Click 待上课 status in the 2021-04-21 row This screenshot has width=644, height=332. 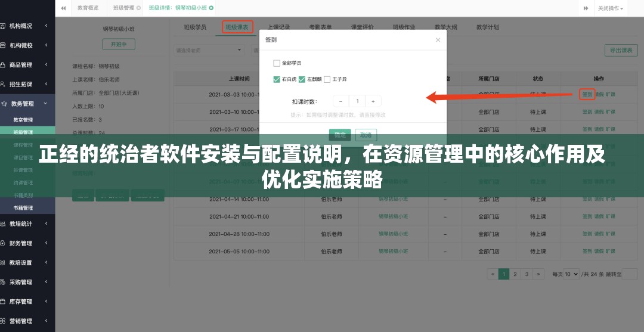[x=538, y=217]
